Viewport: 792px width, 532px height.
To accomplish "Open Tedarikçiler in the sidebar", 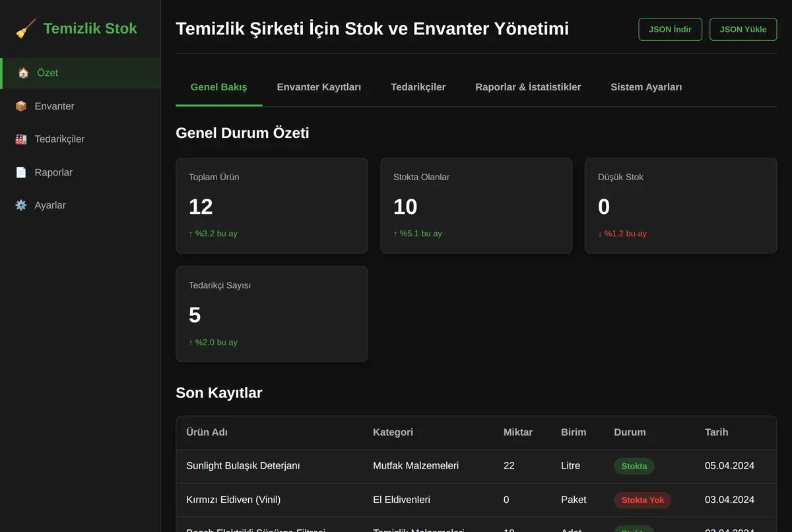I will tap(80, 139).
